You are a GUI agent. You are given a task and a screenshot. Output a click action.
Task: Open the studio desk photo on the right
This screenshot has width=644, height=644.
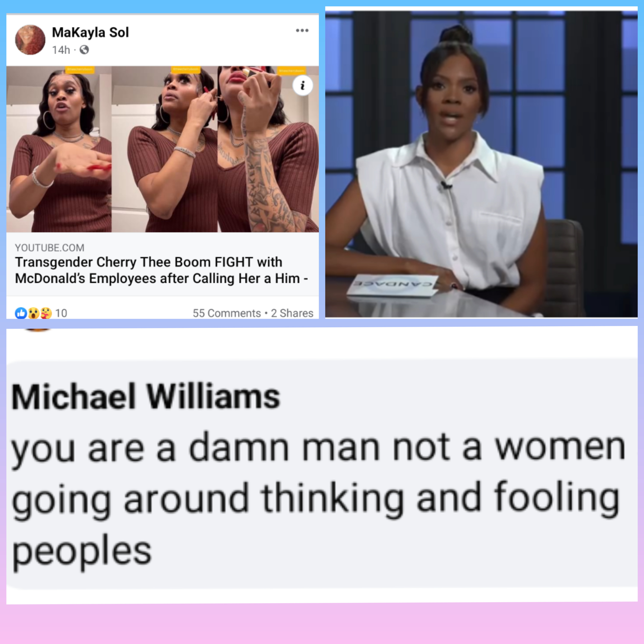point(481,164)
